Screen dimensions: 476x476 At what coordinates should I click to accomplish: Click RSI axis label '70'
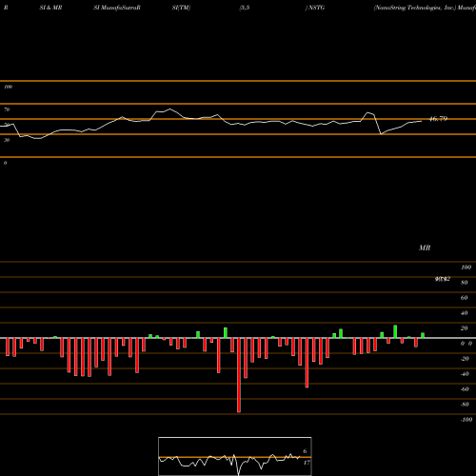click(7, 109)
